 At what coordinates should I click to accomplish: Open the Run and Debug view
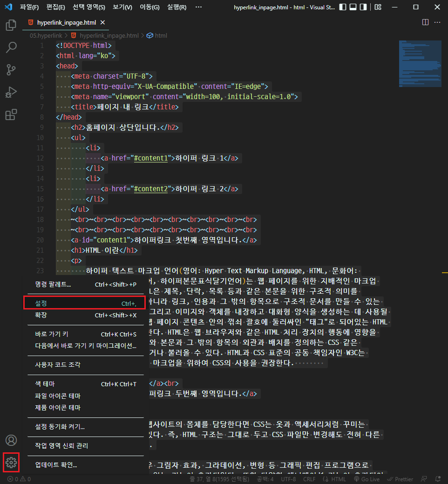coord(11,92)
